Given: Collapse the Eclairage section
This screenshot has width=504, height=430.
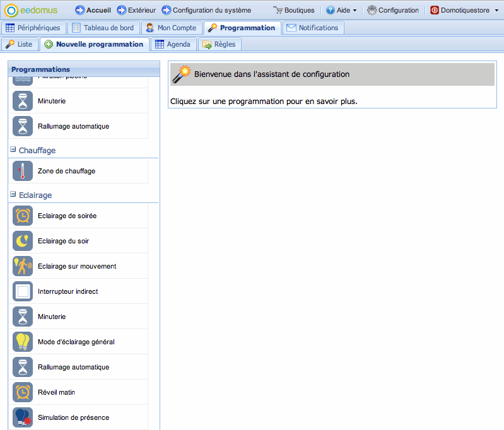Looking at the screenshot, I should tap(13, 195).
